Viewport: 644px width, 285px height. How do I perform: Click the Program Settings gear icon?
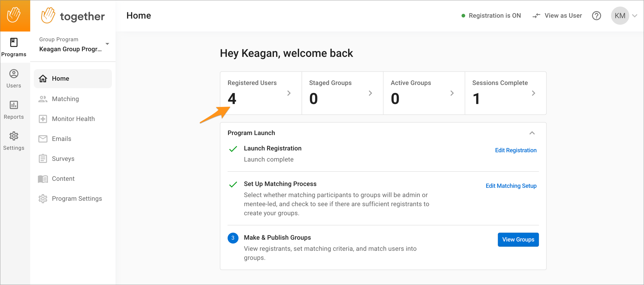tap(43, 199)
